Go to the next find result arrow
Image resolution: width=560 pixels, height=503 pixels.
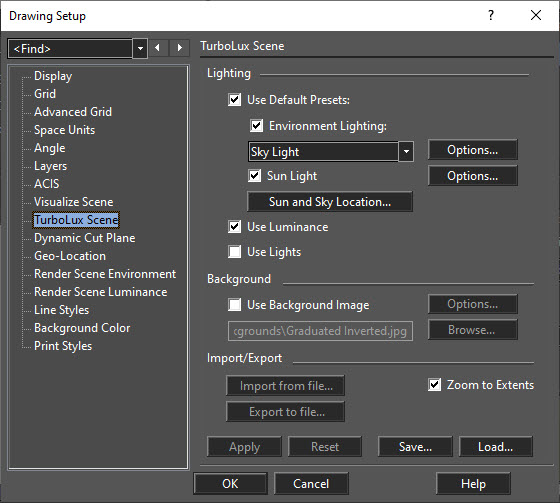point(179,48)
